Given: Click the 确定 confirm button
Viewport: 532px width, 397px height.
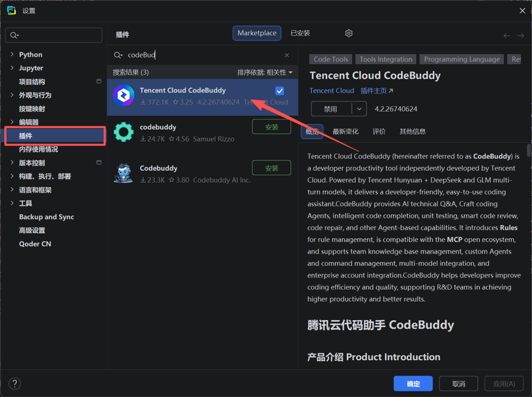Looking at the screenshot, I should (413, 383).
